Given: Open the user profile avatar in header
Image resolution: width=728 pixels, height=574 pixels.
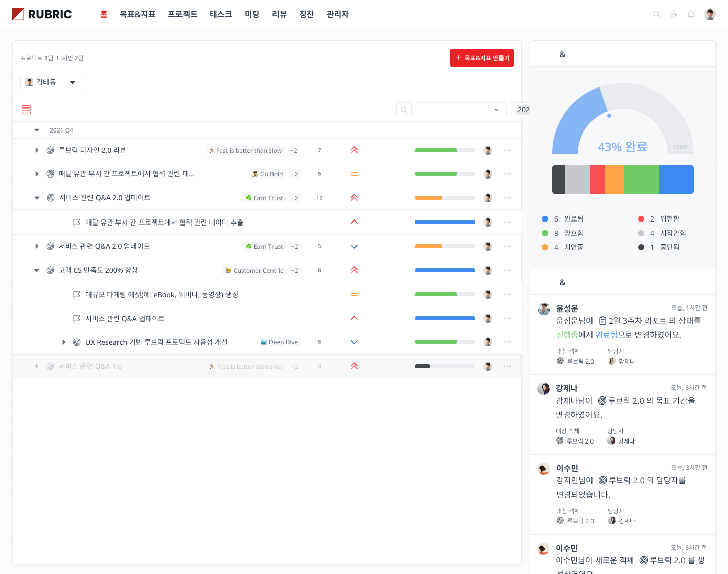Looking at the screenshot, I should click(x=709, y=14).
